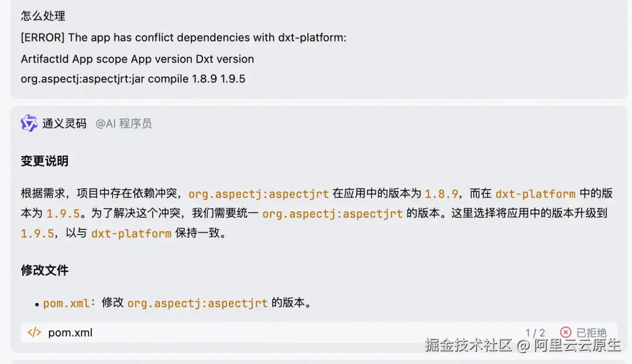The height and width of the screenshot is (364, 632).
Task: Open the 通义灵码 name header
Action: tap(64, 123)
